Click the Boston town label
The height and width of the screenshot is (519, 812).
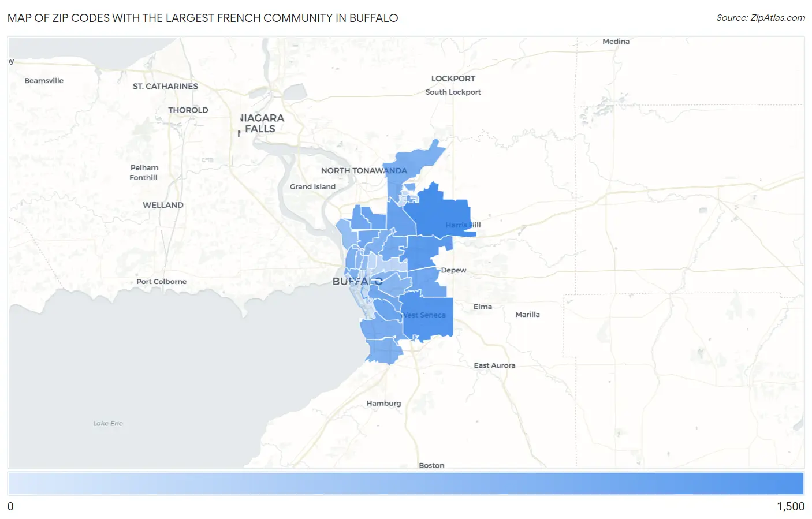pyautogui.click(x=431, y=465)
